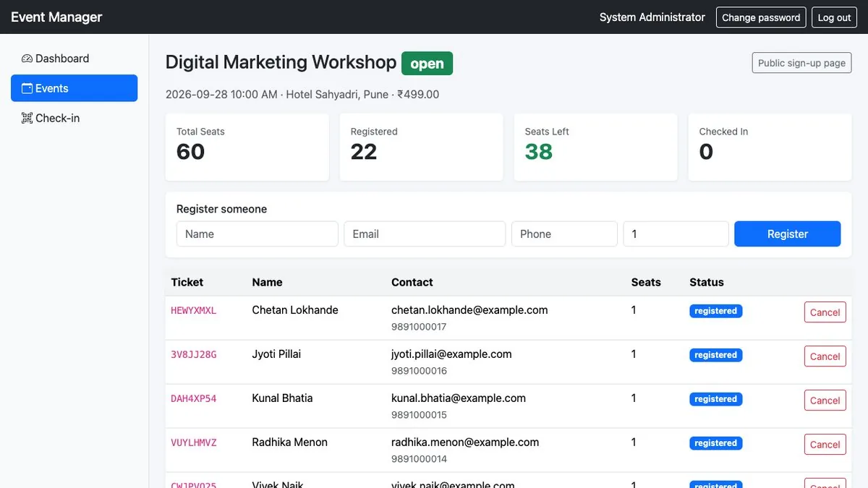Viewport: 868px width, 488px height.
Task: Focus the Phone input field
Action: [x=564, y=234]
